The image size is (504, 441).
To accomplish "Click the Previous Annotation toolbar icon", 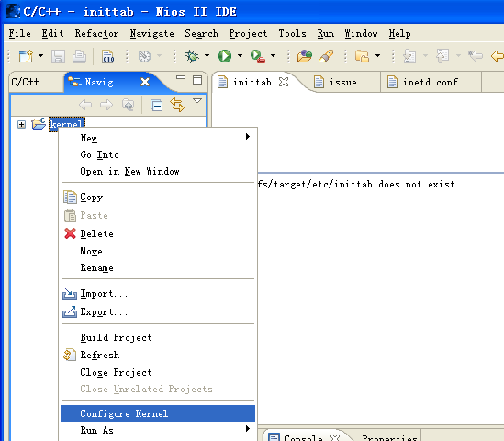I will [442, 56].
